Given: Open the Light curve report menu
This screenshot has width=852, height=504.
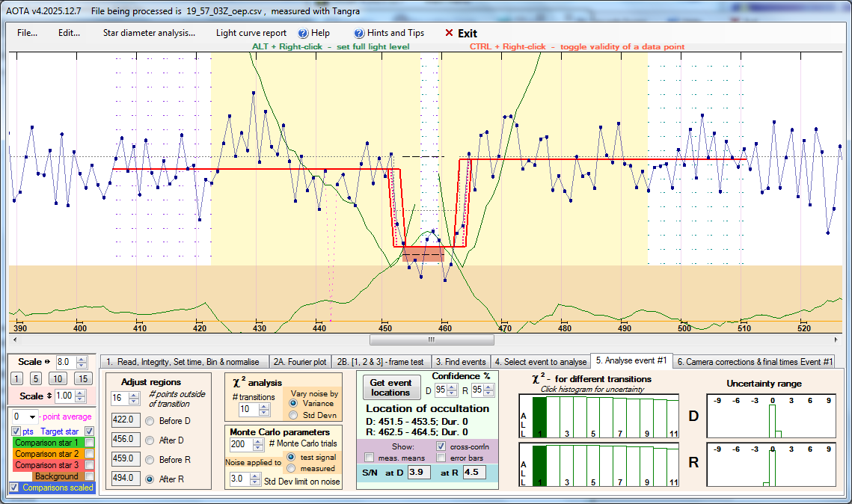Looking at the screenshot, I should pos(251,33).
